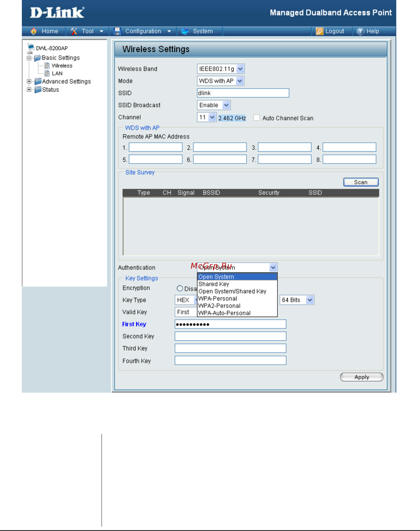Image resolution: width=420 pixels, height=531 pixels.
Task: Click the Home menu label
Action: click(x=50, y=31)
